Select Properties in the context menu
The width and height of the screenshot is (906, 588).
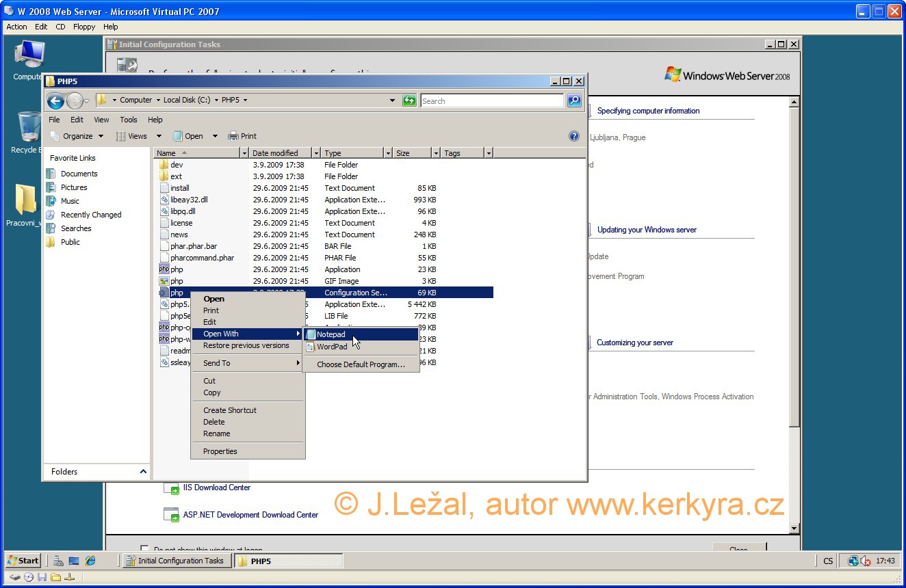(220, 451)
